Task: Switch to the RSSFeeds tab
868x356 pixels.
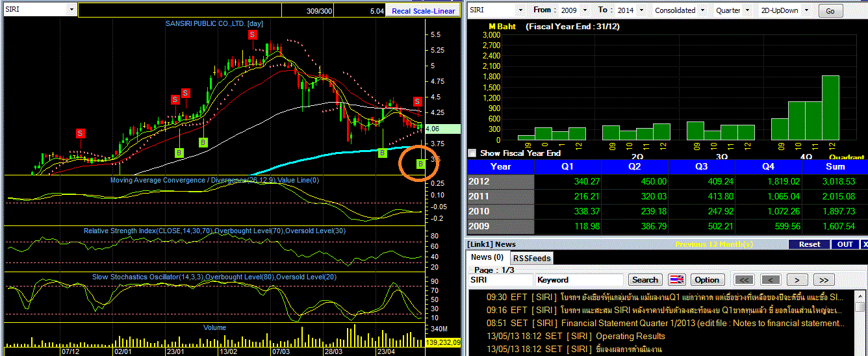Action: click(x=532, y=258)
